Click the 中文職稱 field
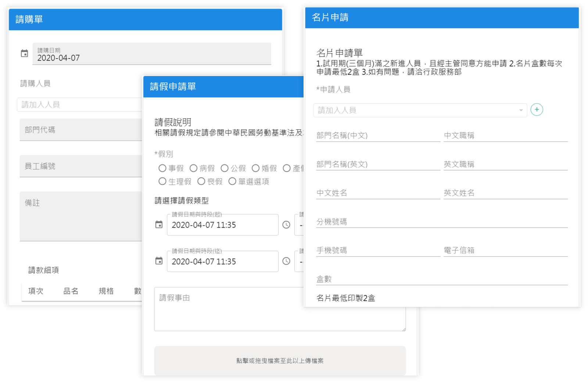 505,136
